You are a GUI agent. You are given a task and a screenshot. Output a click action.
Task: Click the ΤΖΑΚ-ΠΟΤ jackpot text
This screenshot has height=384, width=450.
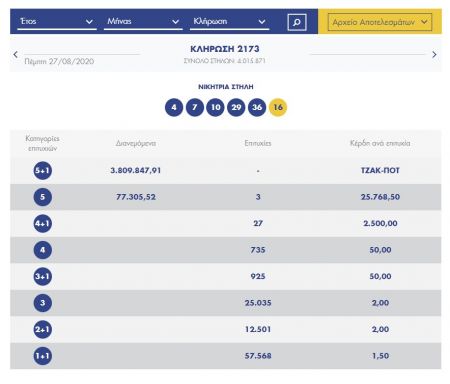coord(380,171)
